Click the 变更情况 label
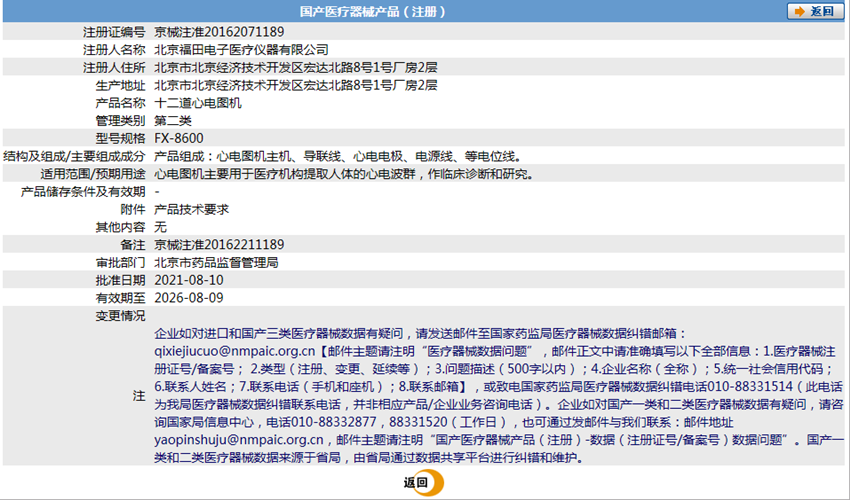850x500 pixels. [x=120, y=316]
